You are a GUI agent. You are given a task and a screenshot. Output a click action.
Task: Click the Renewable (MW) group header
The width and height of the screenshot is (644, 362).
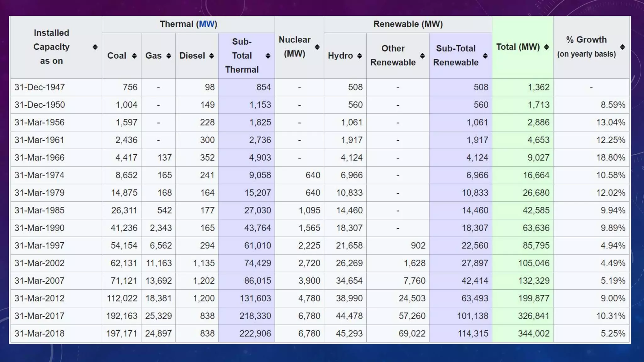point(408,24)
